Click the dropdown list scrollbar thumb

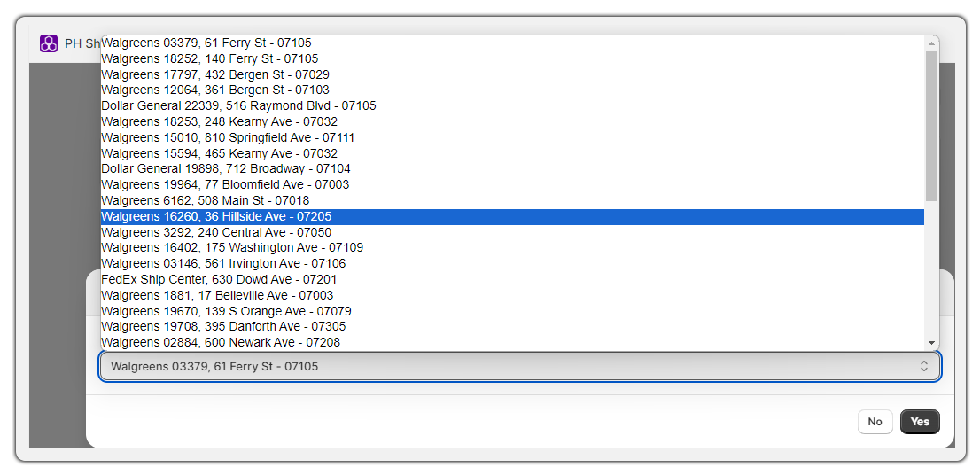coord(932,126)
